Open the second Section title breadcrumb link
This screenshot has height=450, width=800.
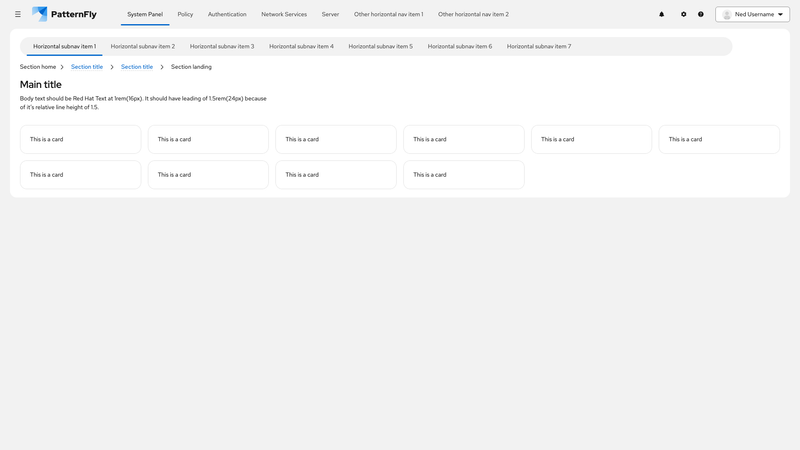coord(137,67)
